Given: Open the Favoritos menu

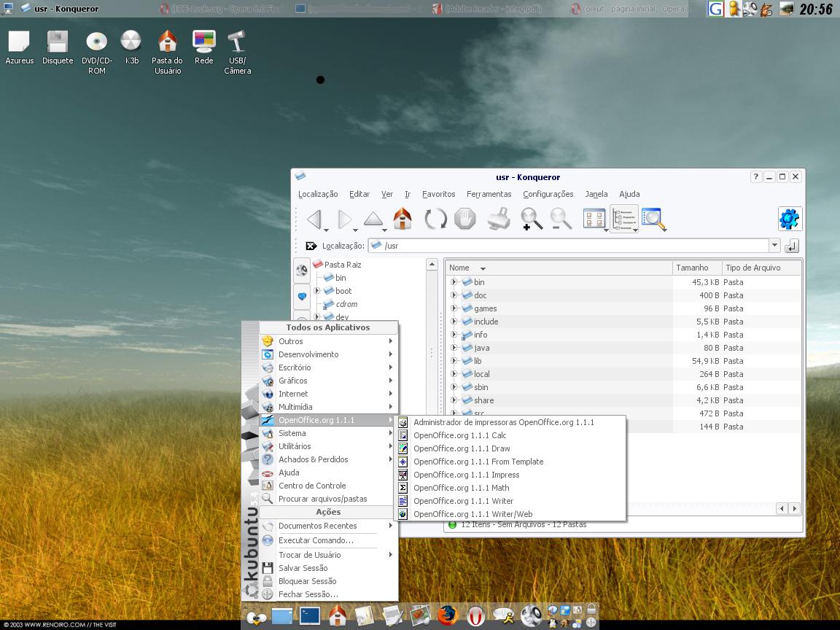Looking at the screenshot, I should (438, 194).
